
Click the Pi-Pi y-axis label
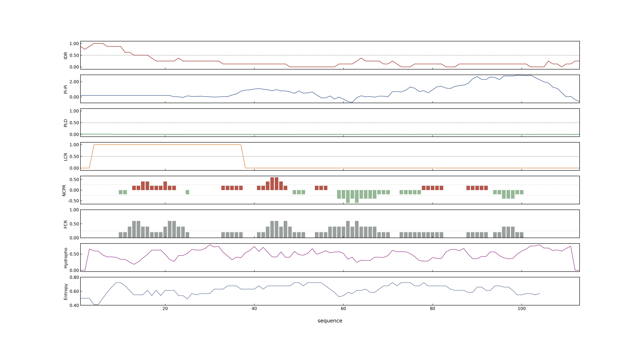[66, 89]
